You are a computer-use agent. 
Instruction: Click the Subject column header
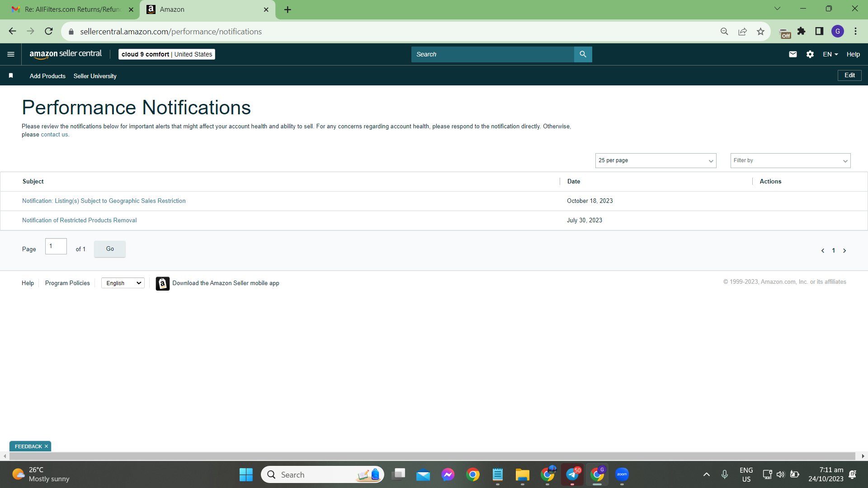pos(33,182)
